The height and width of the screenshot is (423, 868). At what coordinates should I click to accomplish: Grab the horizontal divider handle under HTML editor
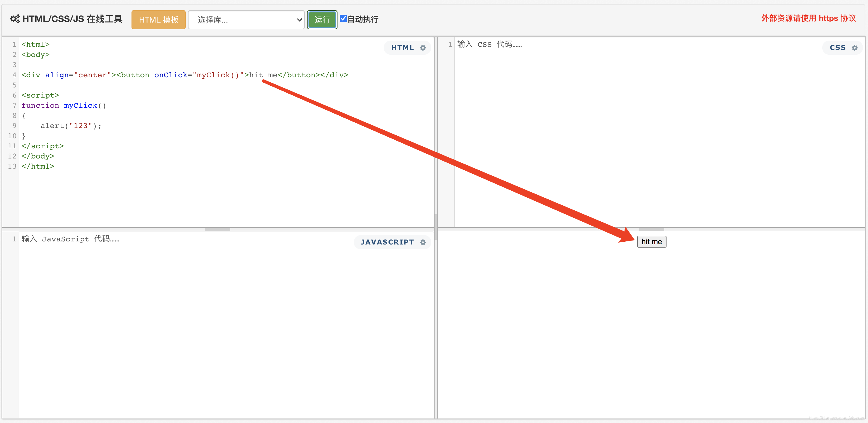pyautogui.click(x=217, y=229)
